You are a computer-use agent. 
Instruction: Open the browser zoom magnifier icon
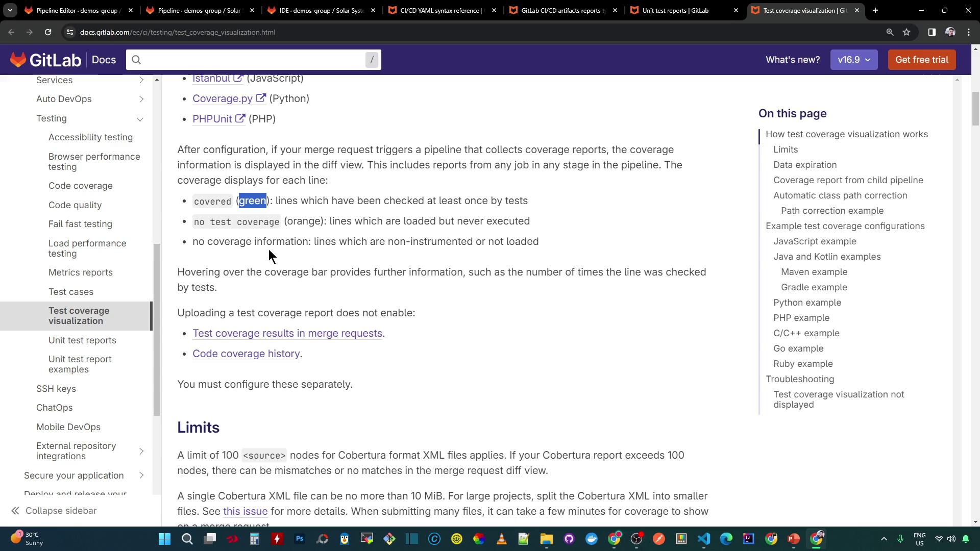[x=890, y=32]
